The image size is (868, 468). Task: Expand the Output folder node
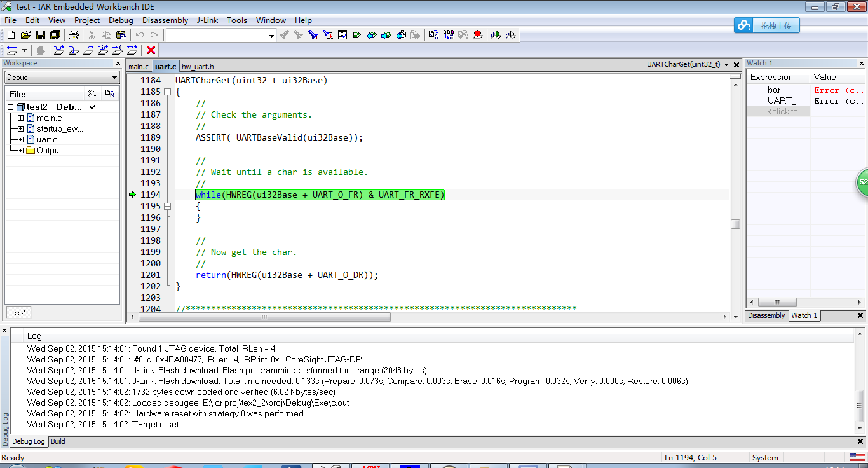pyautogui.click(x=20, y=151)
